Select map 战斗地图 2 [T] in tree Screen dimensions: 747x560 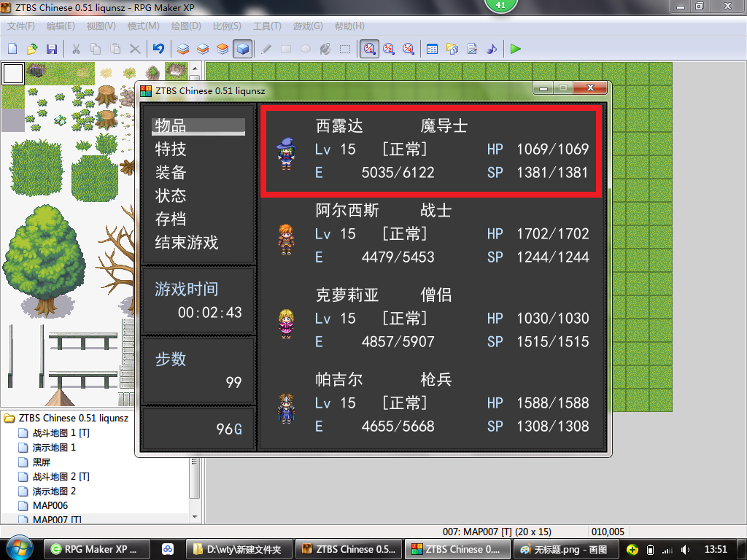click(x=61, y=477)
